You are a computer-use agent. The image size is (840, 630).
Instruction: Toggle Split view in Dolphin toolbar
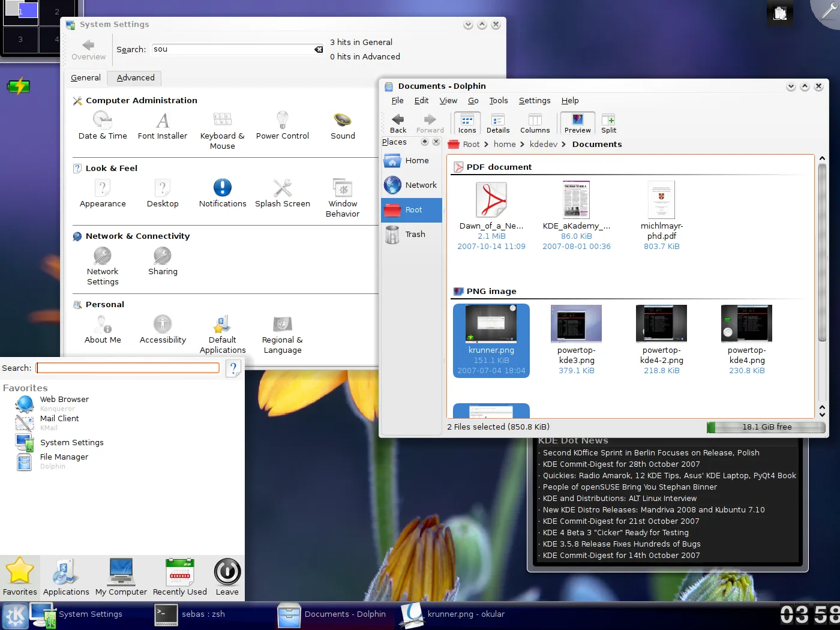click(608, 123)
